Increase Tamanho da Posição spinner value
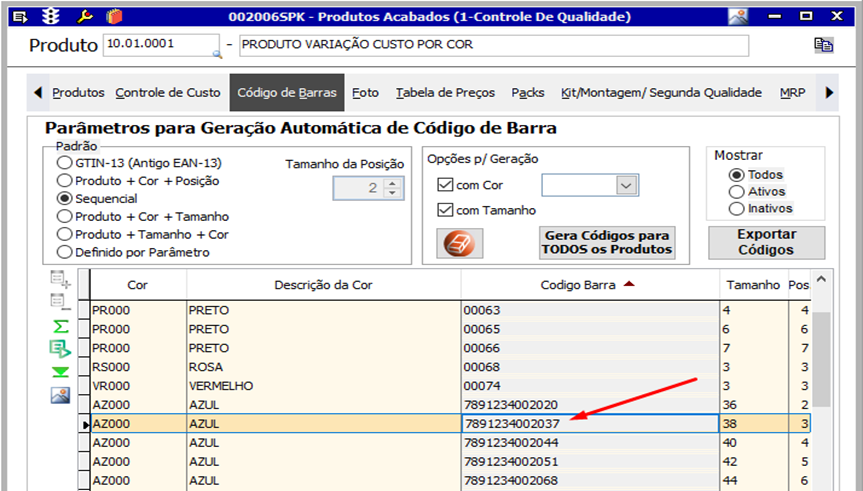The width and height of the screenshot is (863, 491). point(392,183)
